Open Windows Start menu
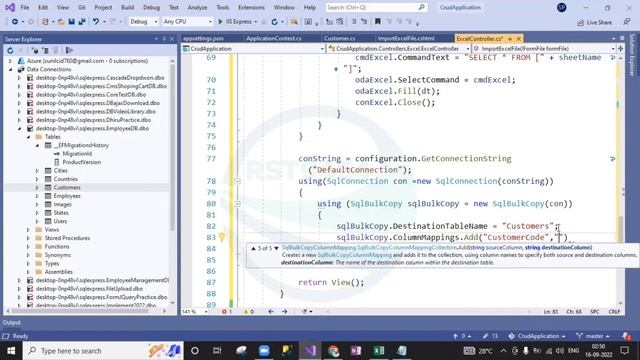Screen dimensions: 640x360 coord(11,351)
